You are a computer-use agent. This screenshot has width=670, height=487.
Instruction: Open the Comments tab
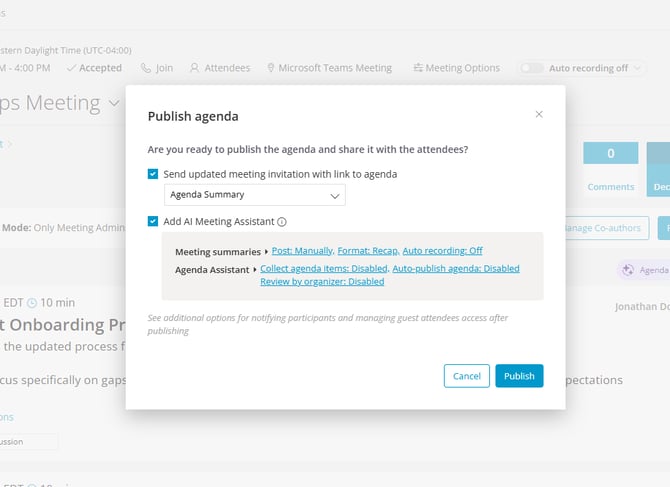tap(611, 169)
